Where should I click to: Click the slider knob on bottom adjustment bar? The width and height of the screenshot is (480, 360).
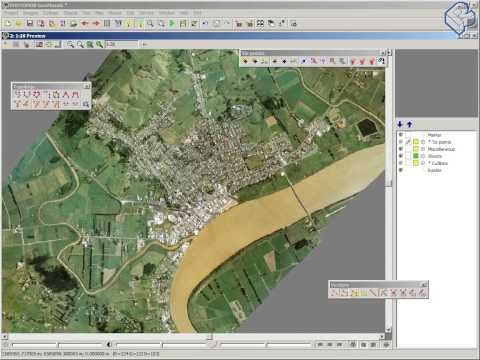214,344
